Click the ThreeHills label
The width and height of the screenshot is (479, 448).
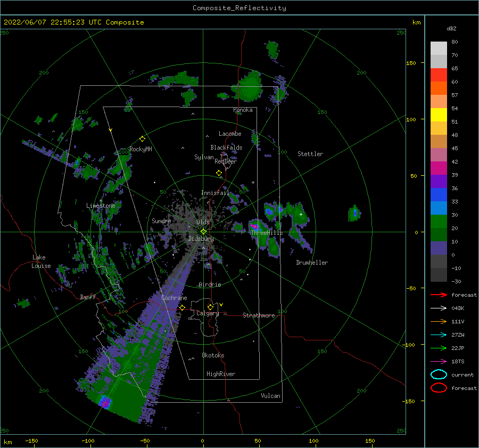(x=267, y=233)
